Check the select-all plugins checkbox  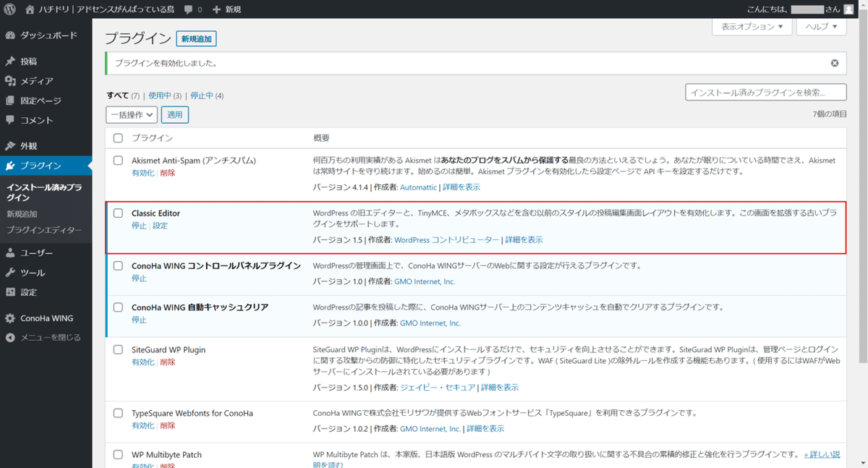[118, 137]
